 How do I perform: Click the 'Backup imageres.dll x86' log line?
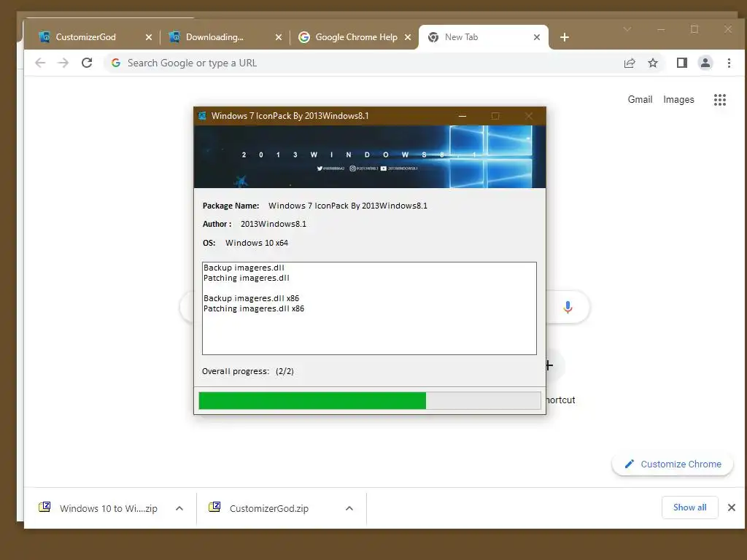point(251,298)
